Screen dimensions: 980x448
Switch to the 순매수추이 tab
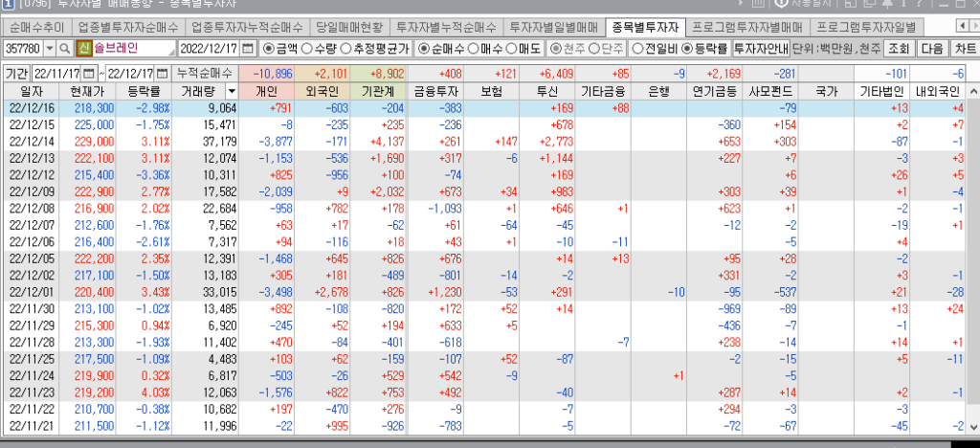click(39, 26)
